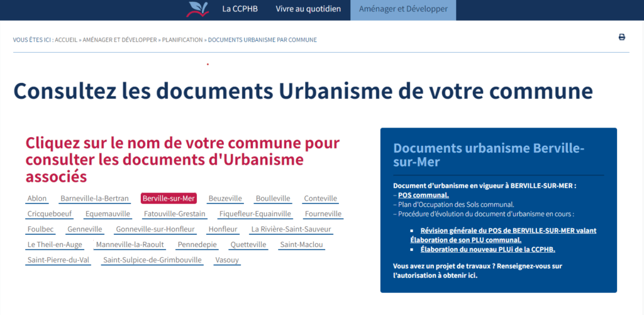644x315 pixels.
Task: Open the La CCPHB menu
Action: (x=240, y=9)
